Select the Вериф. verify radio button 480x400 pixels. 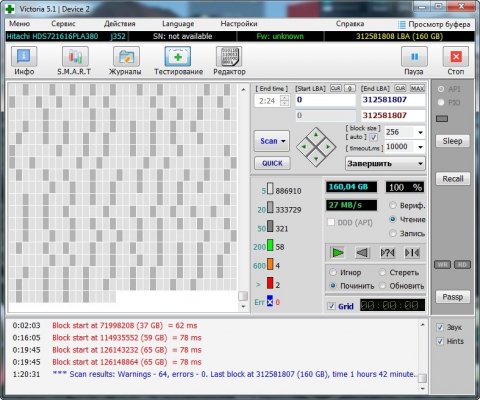393,205
